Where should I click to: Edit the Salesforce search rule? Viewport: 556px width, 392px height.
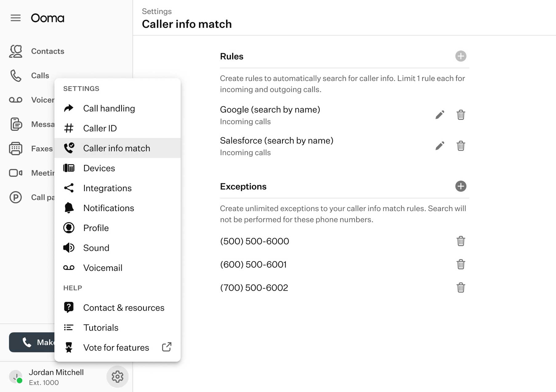[x=440, y=146]
